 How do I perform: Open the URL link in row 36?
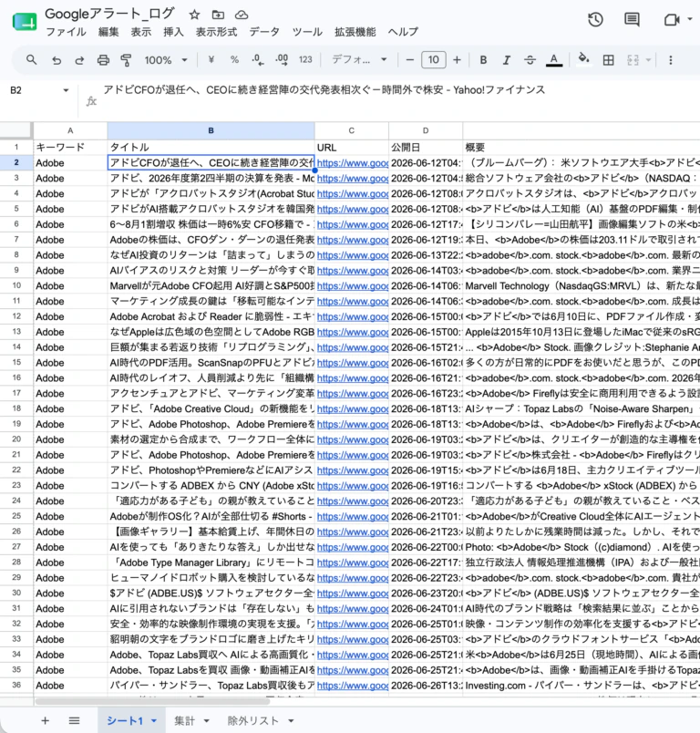pos(353,686)
